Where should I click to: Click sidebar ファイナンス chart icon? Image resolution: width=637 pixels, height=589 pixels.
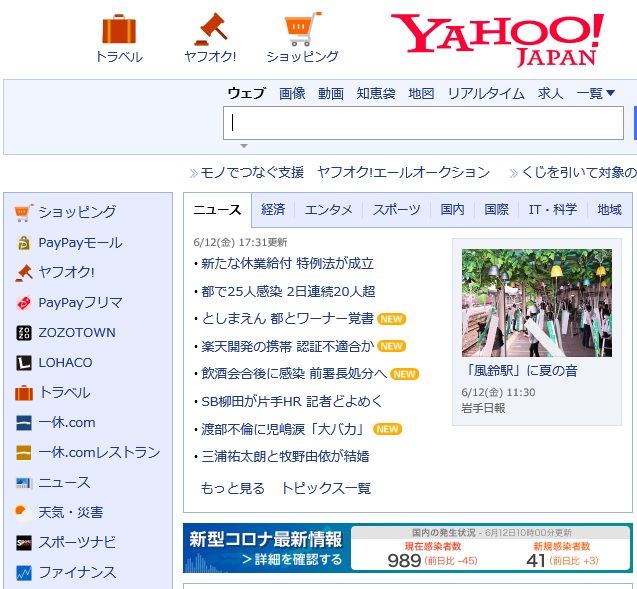pos(24,573)
